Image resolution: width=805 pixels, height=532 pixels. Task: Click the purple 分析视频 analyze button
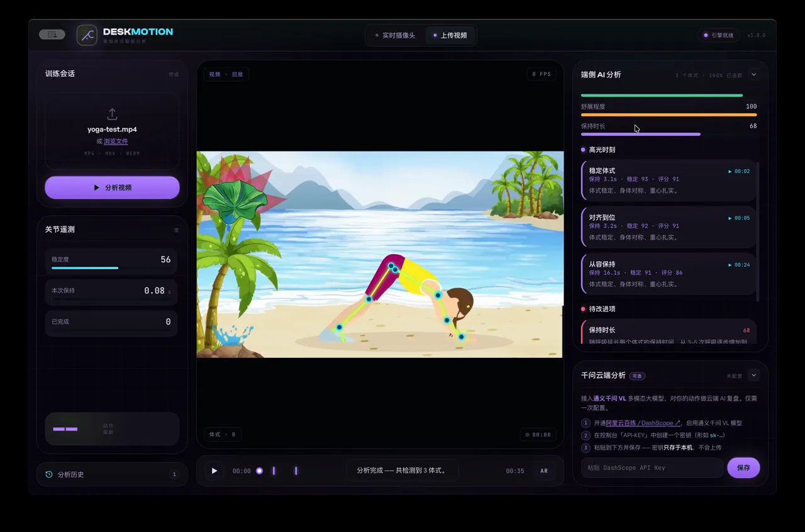coord(112,187)
